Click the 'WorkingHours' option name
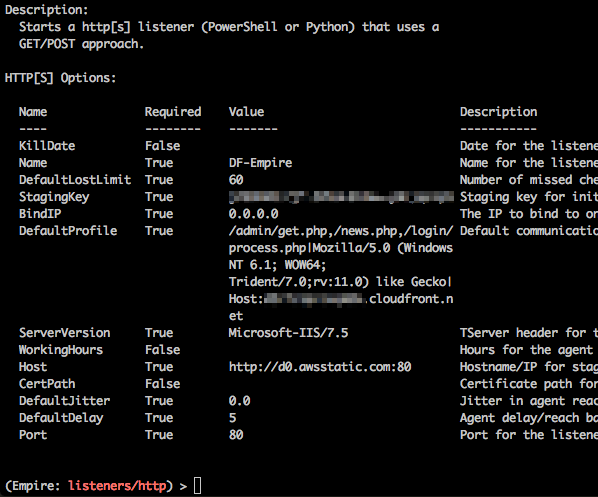This screenshot has height=497, width=598. click(61, 350)
